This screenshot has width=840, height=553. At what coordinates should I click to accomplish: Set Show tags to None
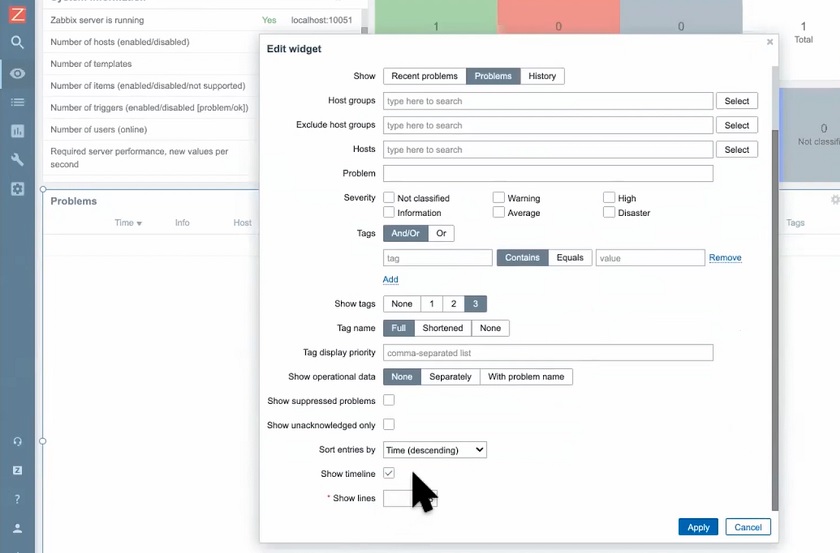click(x=402, y=304)
